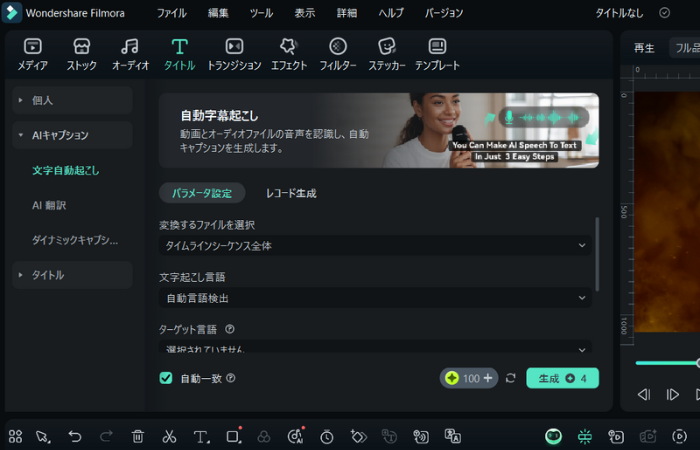Open the トランジション (Transitions) panel
The height and width of the screenshot is (450, 700).
pos(234,54)
